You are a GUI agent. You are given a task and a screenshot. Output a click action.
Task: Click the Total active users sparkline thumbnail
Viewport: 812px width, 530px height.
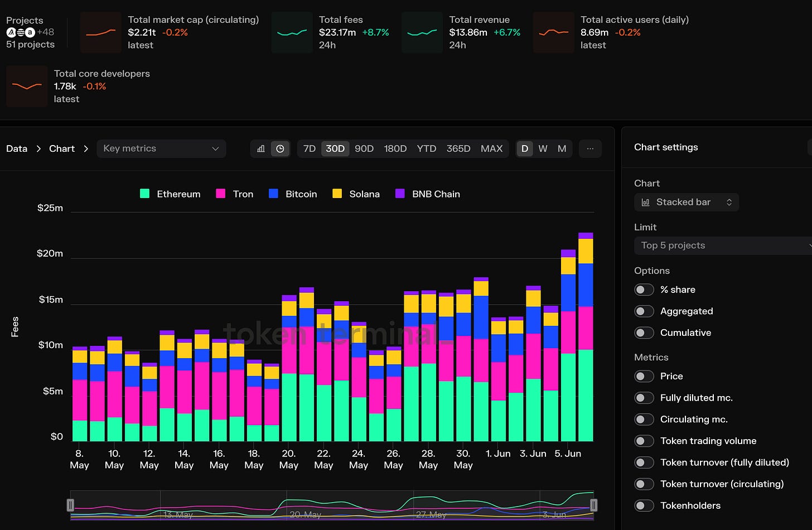(x=553, y=32)
